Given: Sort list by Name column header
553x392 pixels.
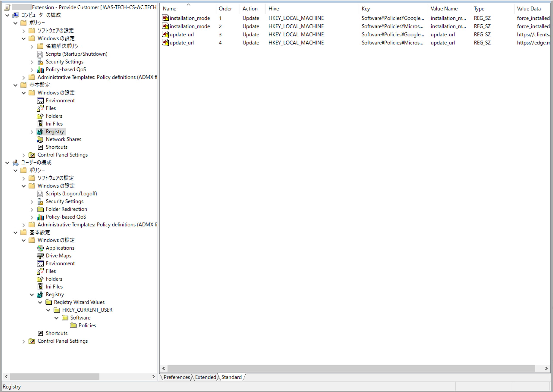Looking at the screenshot, I should 188,8.
